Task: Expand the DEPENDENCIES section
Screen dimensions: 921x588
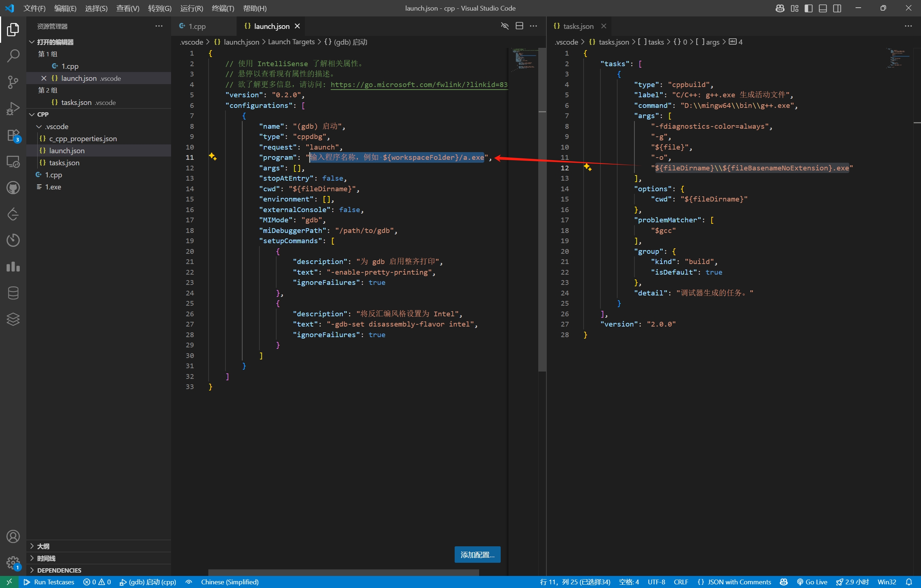Action: tap(59, 570)
